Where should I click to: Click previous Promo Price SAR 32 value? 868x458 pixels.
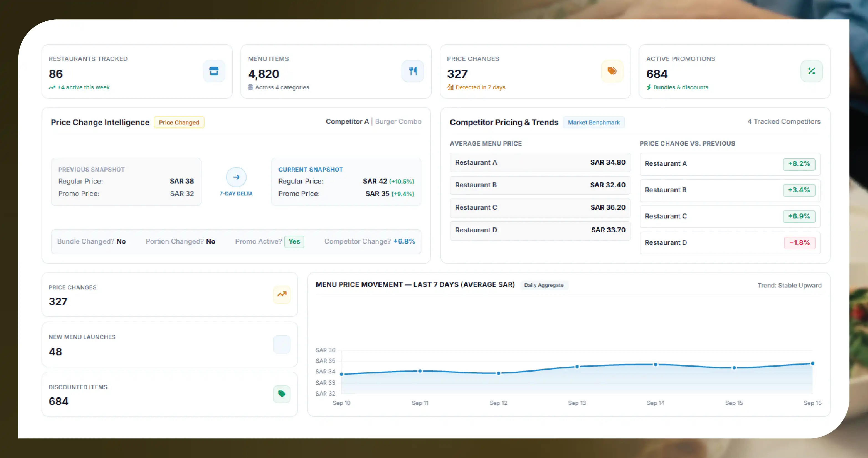coord(182,194)
